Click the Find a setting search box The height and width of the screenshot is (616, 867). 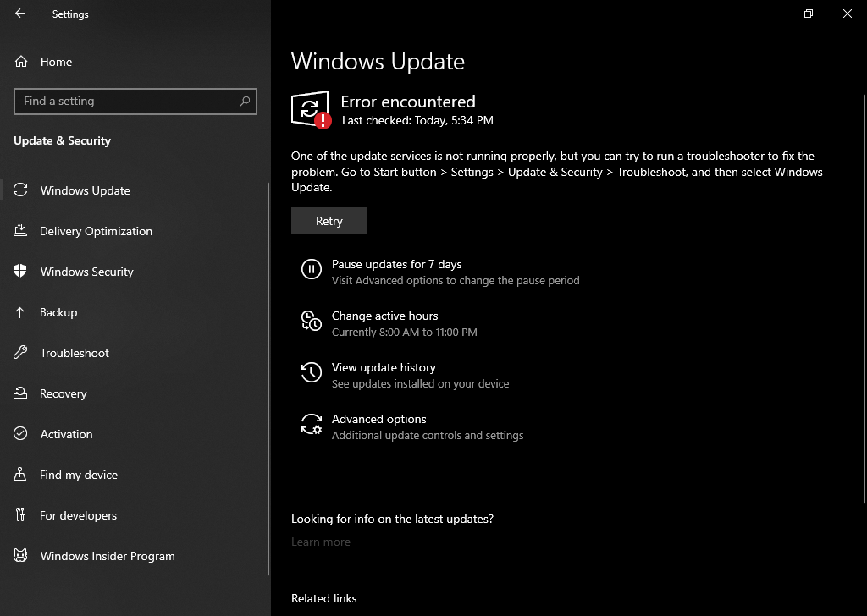click(x=135, y=101)
